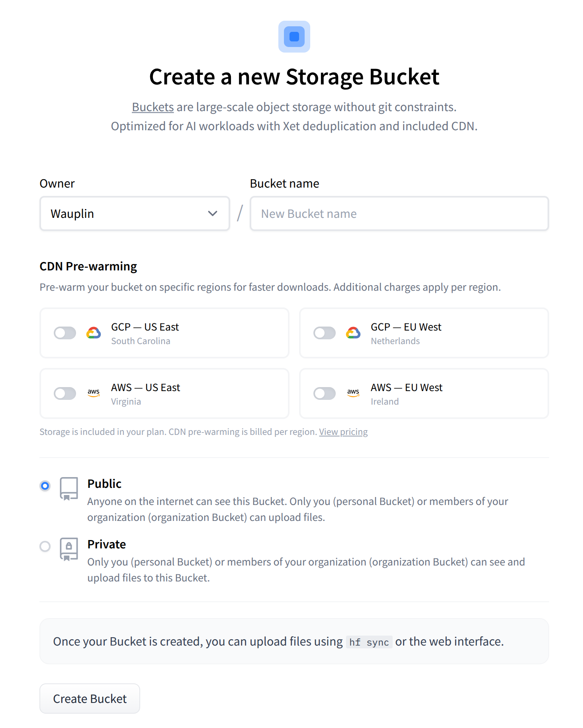This screenshot has height=728, width=583.
Task: Enable AWS EU West Ireland toggle
Action: (325, 393)
